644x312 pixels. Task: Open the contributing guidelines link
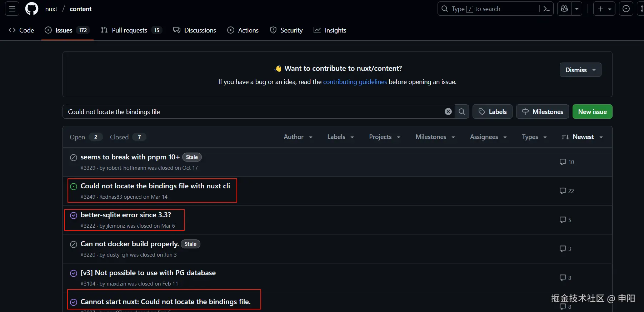pyautogui.click(x=355, y=82)
